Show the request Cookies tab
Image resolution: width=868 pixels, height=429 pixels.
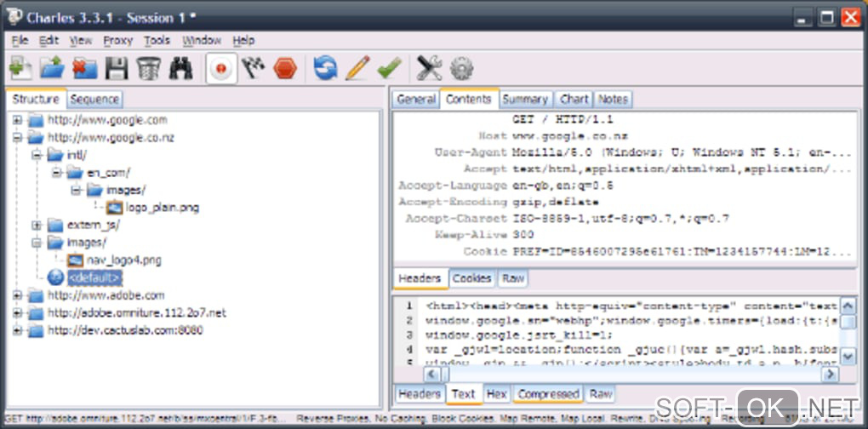click(472, 278)
